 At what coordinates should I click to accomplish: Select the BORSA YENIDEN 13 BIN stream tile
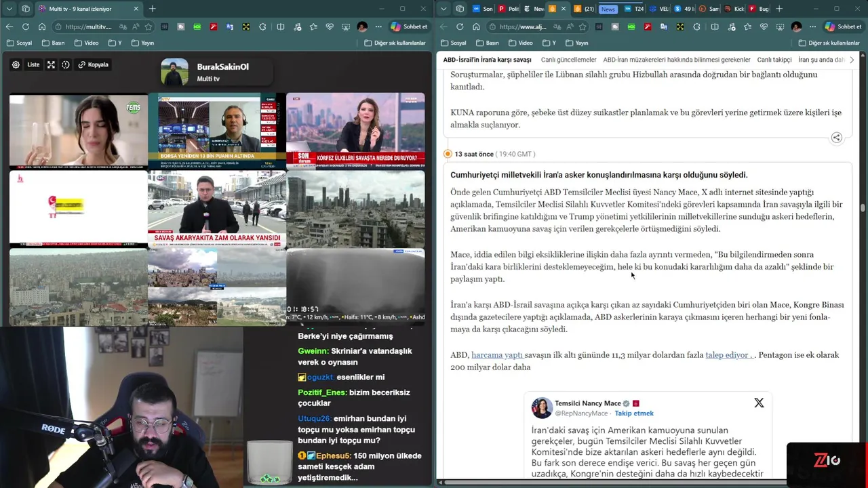pos(217,131)
